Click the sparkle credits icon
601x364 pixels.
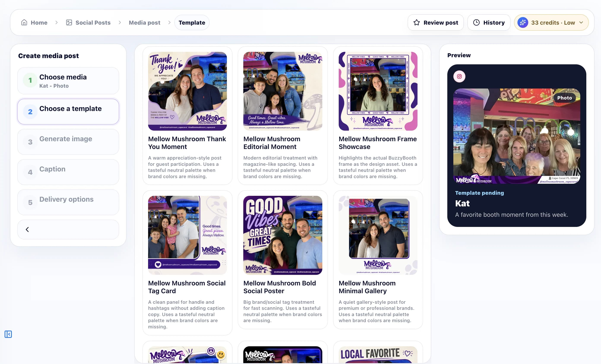(x=523, y=22)
